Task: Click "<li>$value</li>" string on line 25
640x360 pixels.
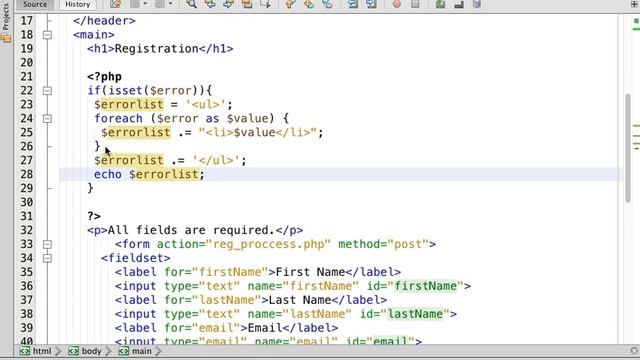Action: [x=258, y=132]
